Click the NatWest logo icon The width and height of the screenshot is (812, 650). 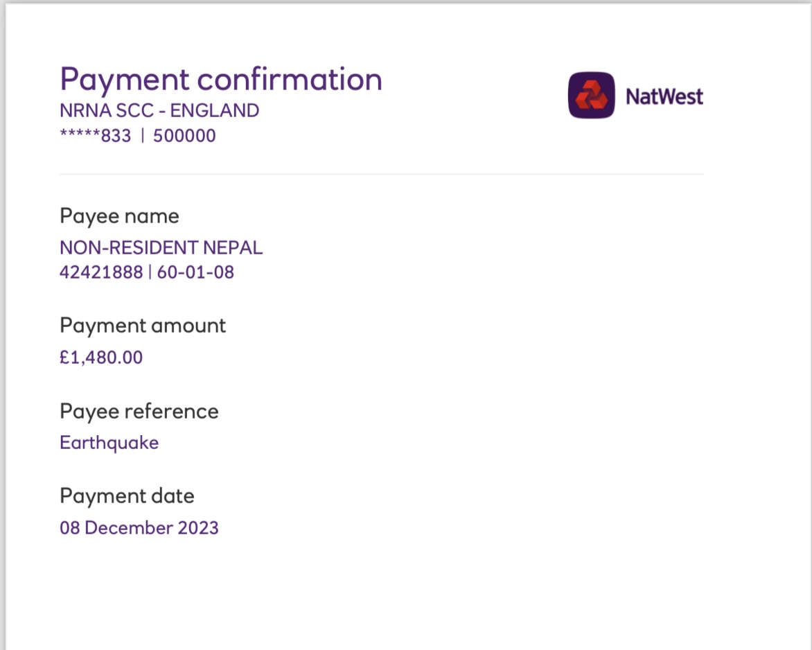(592, 96)
